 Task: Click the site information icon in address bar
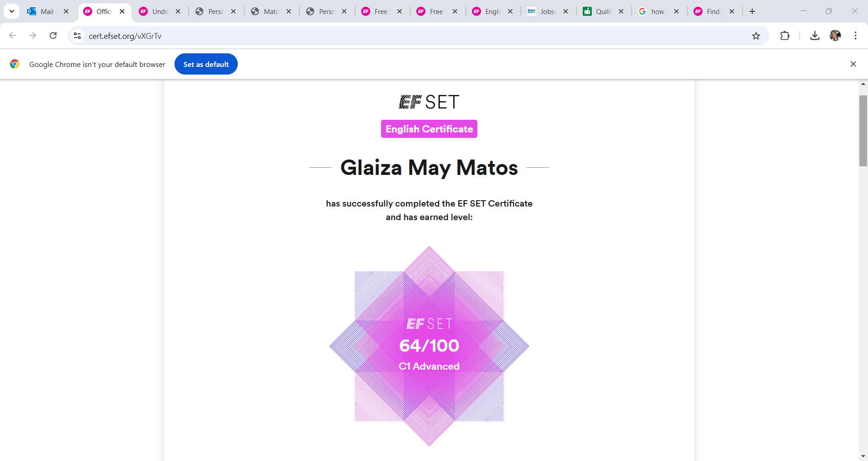click(77, 36)
